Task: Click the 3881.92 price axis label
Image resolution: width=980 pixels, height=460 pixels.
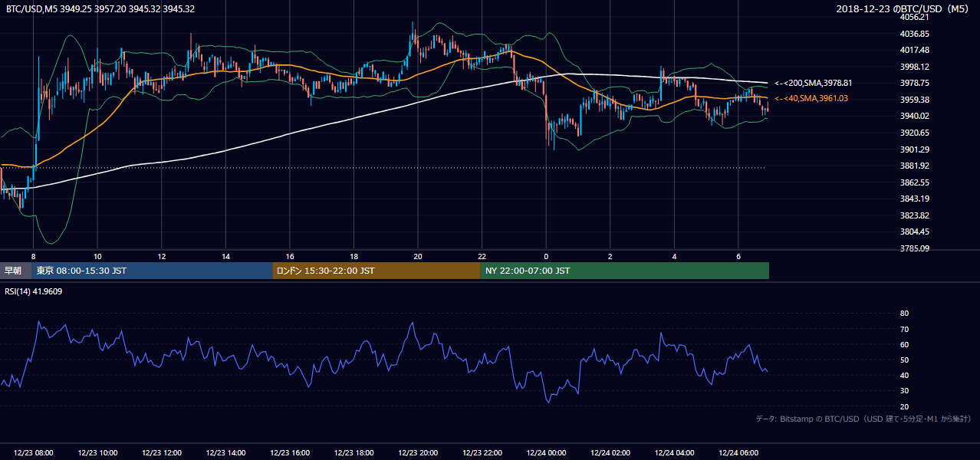Action: click(x=914, y=166)
